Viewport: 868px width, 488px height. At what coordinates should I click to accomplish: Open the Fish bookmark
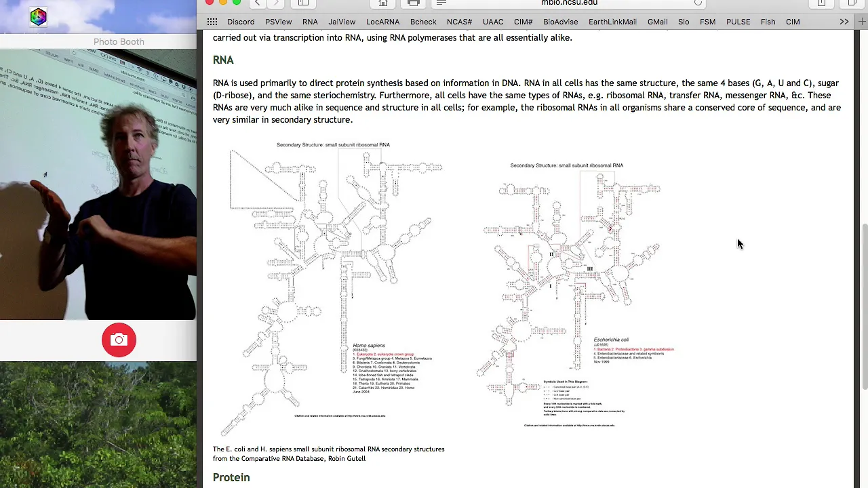pos(768,22)
